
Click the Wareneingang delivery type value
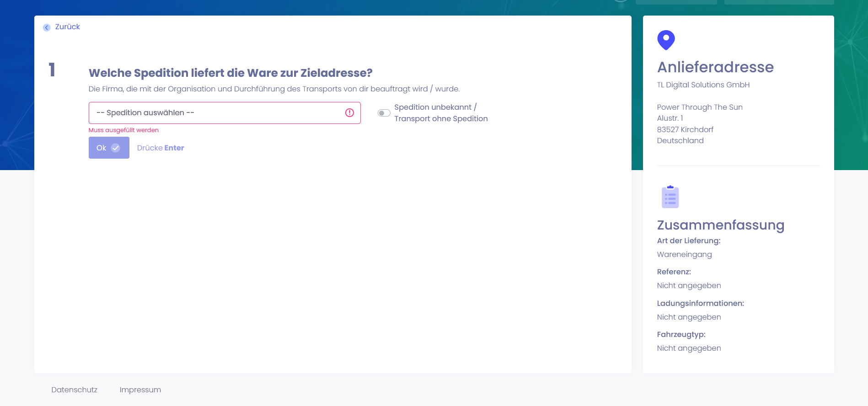click(x=684, y=255)
